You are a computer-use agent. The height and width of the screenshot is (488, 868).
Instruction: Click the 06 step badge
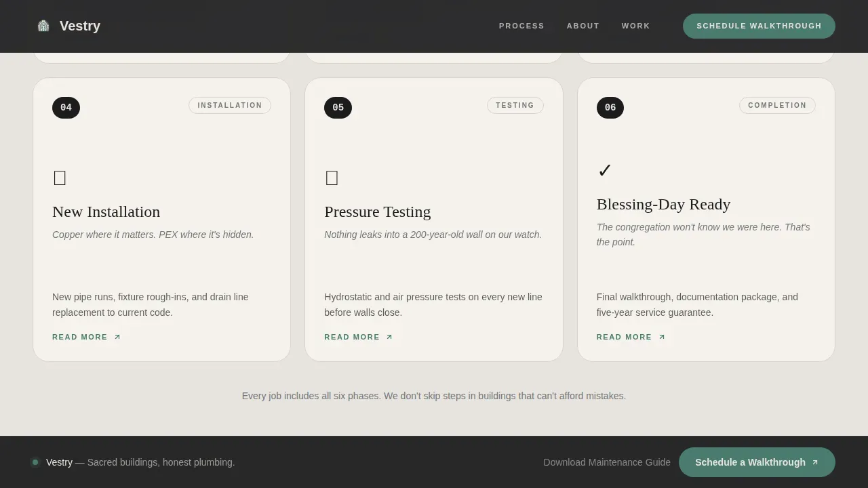coord(610,108)
